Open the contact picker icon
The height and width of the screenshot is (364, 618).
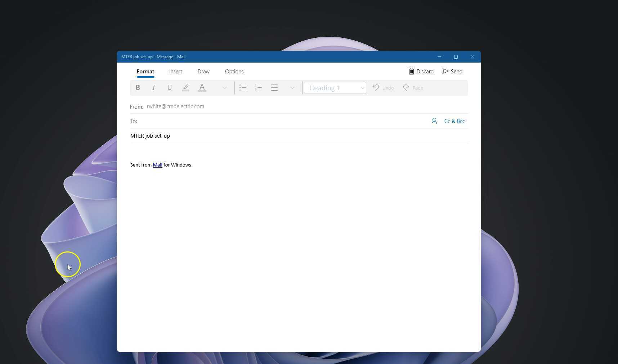click(x=434, y=121)
